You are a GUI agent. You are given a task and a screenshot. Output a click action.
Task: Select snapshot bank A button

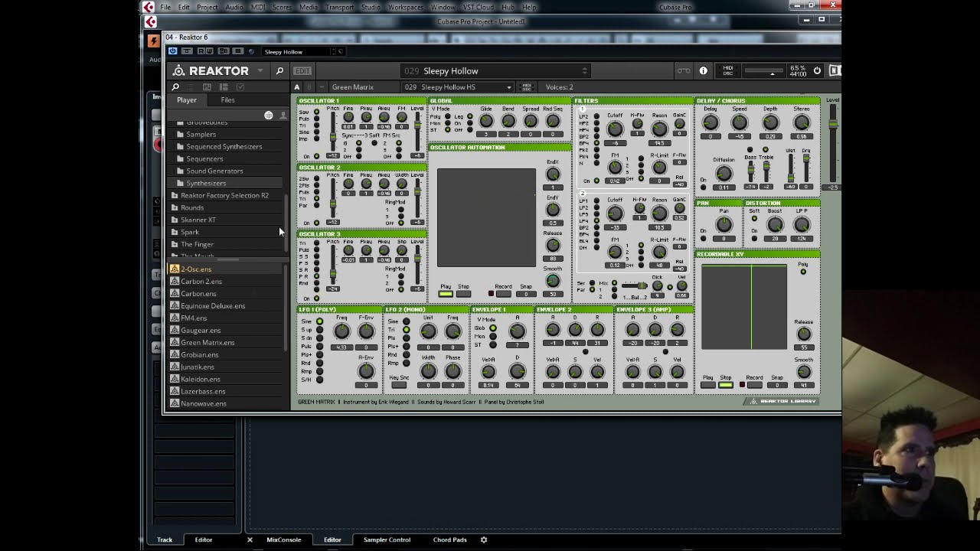pos(297,87)
